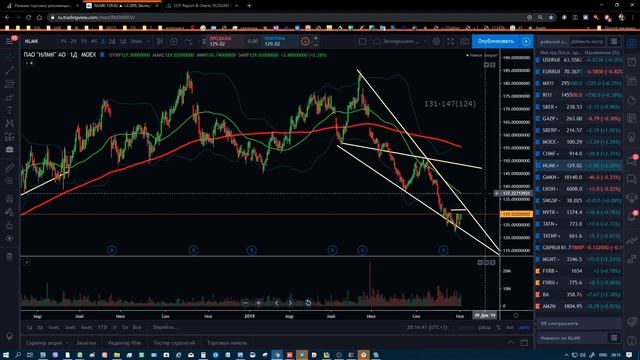Toggle percent scale button

click(x=498, y=327)
